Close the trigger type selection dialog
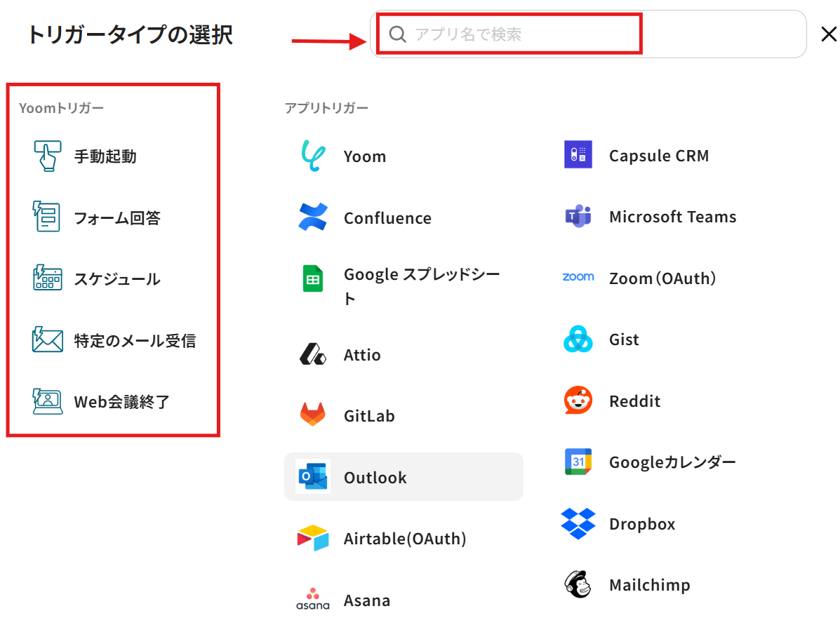The width and height of the screenshot is (840, 625). click(x=829, y=34)
